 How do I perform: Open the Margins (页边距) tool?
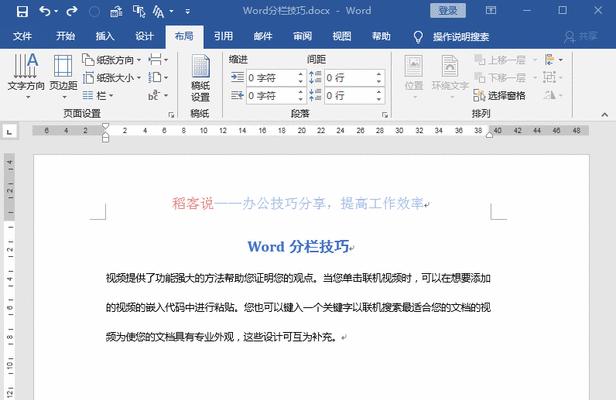point(63,76)
